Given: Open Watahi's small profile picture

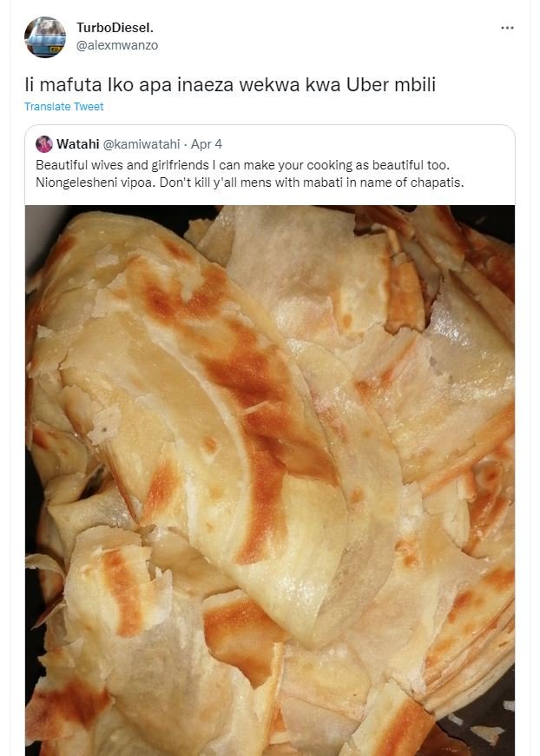Looking at the screenshot, I should (x=43, y=143).
